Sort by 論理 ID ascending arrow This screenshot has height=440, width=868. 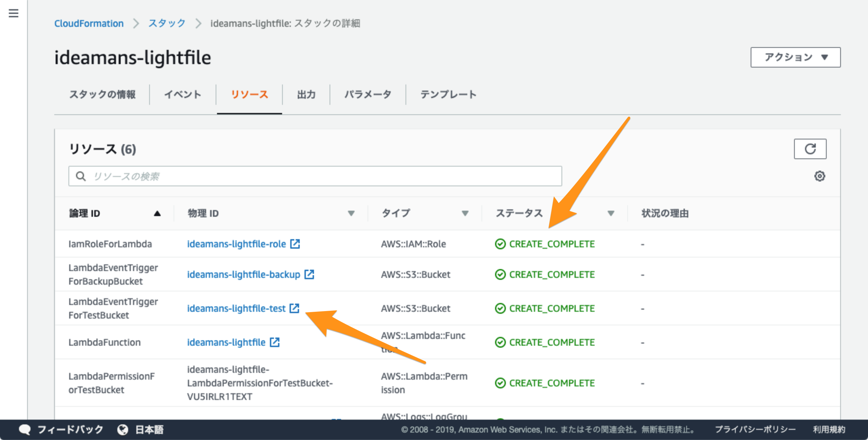pyautogui.click(x=157, y=213)
